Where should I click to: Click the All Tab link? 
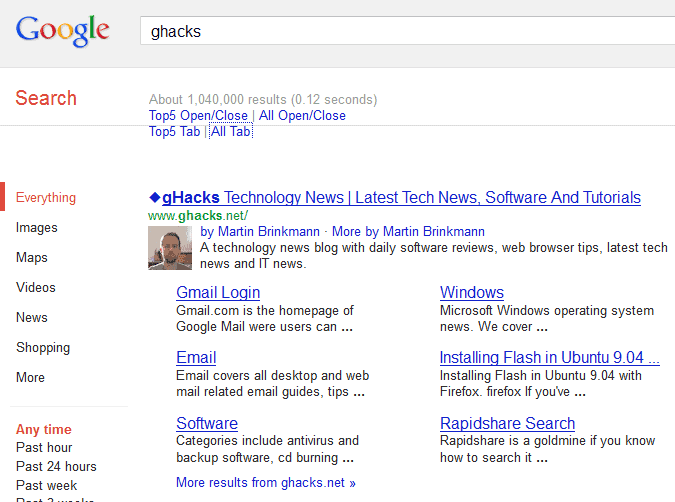point(231,131)
